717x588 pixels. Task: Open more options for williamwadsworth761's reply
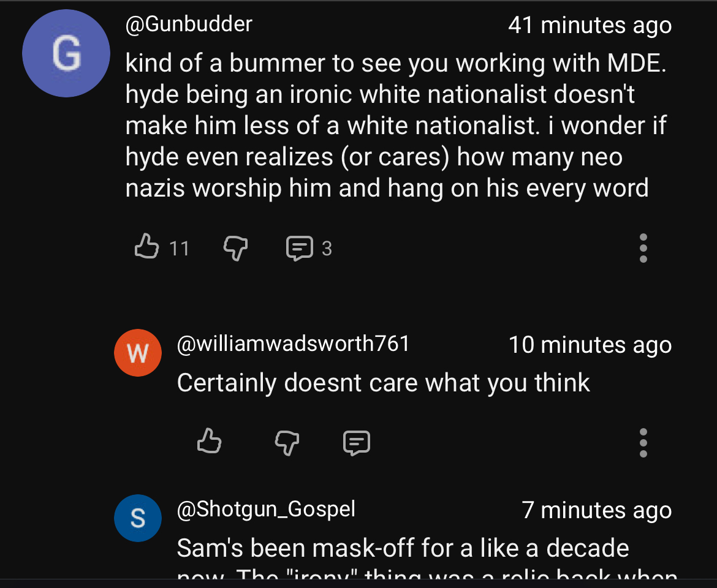643,442
